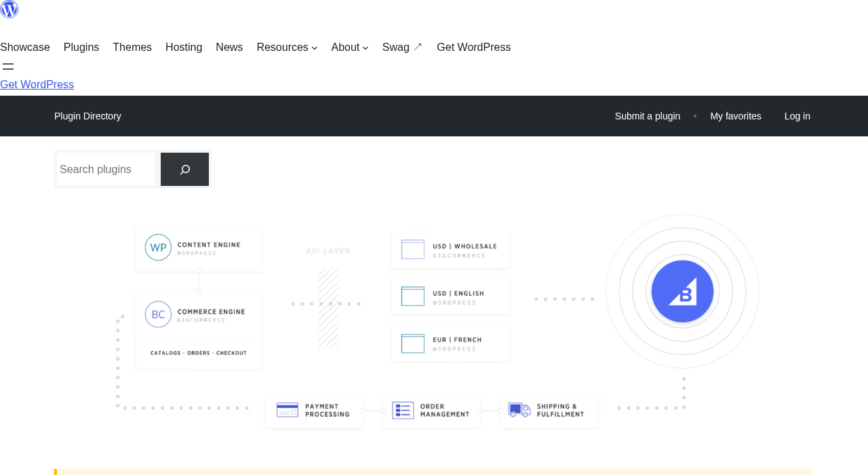Click the BigCommerce plugin banner image
The image size is (868, 475).
click(434, 322)
